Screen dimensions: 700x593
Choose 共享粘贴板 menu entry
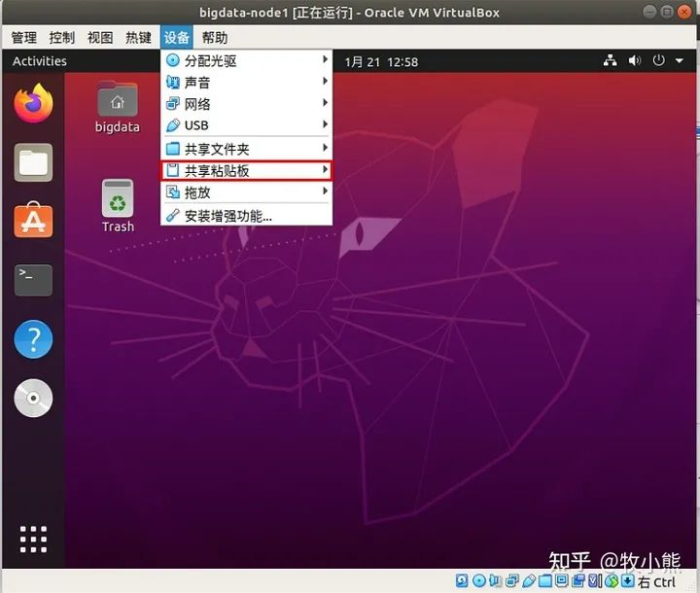(247, 170)
